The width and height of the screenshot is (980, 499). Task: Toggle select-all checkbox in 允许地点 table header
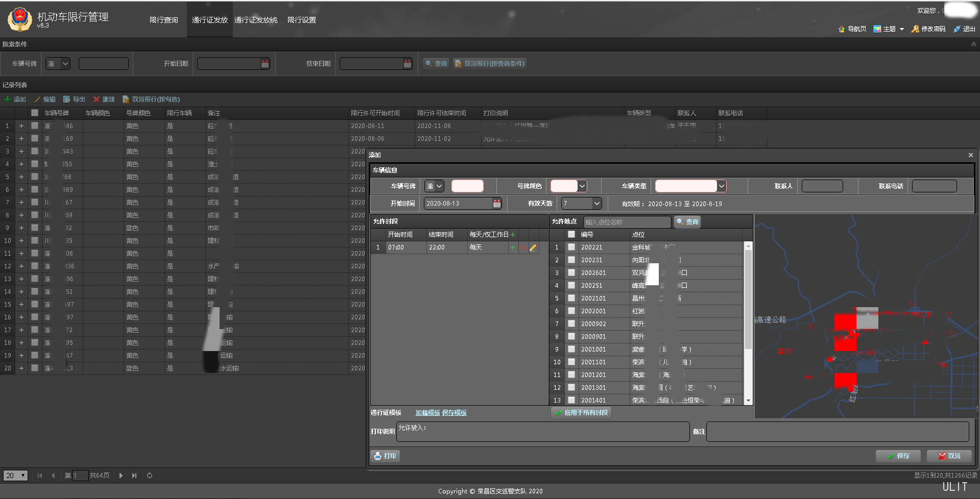pos(571,235)
